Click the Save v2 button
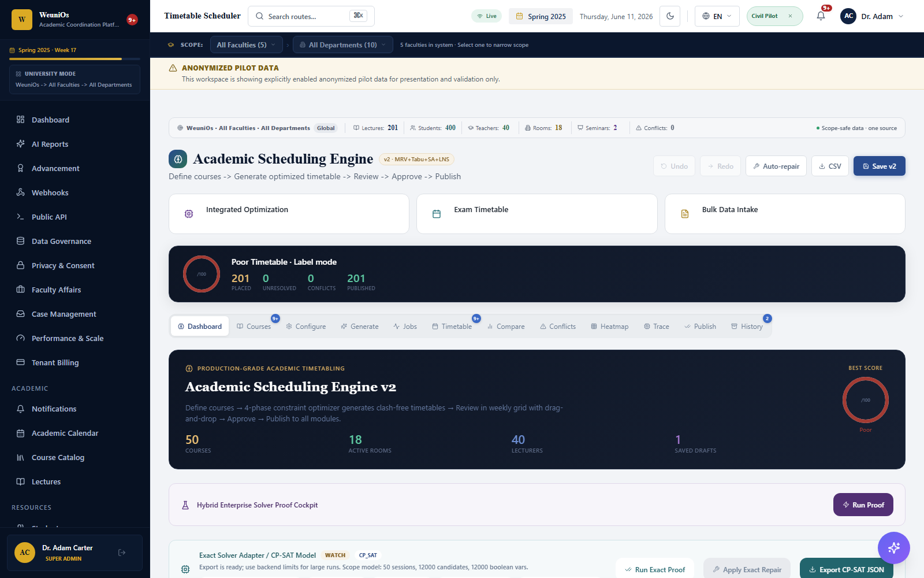 coord(880,166)
